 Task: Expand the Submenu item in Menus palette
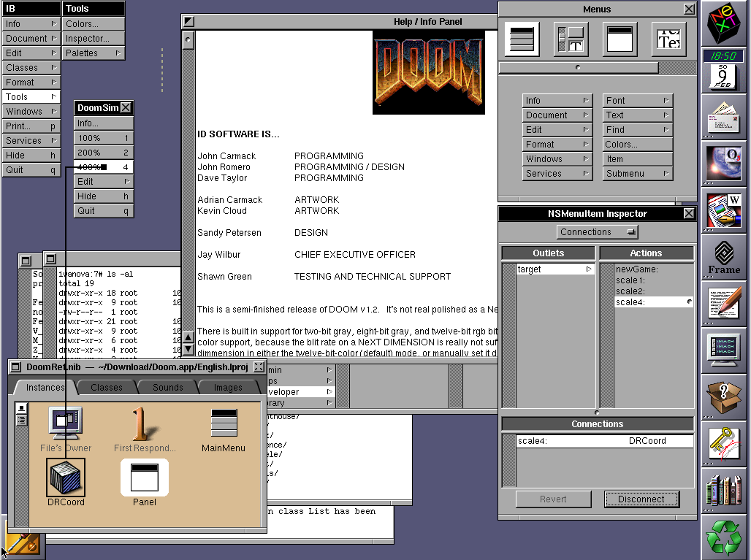pyautogui.click(x=637, y=174)
